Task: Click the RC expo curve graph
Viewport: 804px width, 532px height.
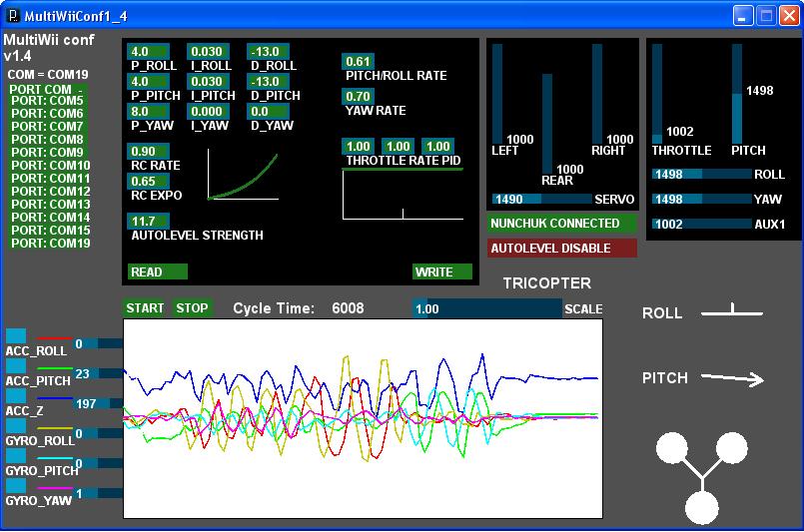Action: [x=243, y=175]
